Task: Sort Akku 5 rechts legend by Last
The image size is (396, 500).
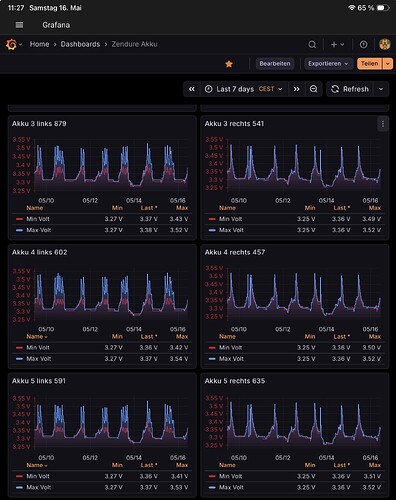Action: [341, 465]
